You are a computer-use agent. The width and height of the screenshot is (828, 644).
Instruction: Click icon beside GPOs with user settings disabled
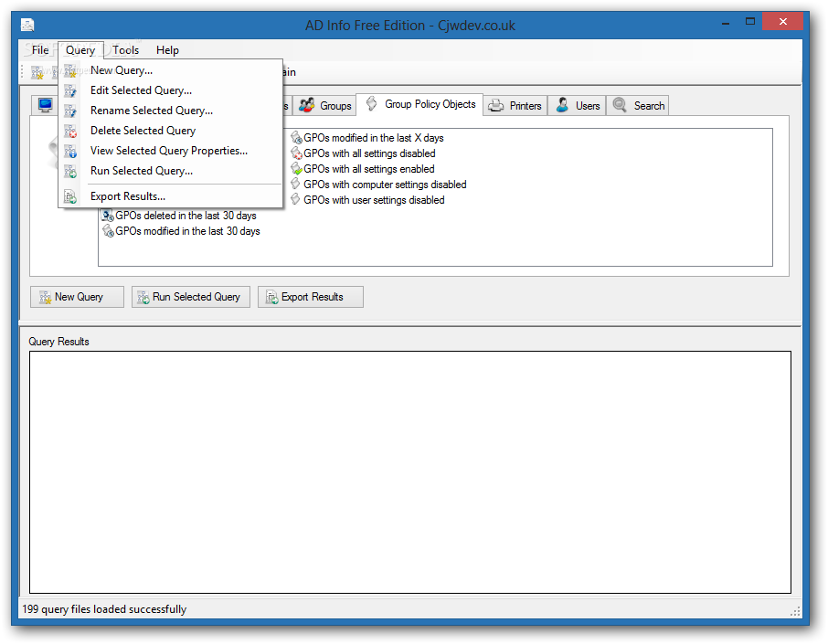[295, 199]
